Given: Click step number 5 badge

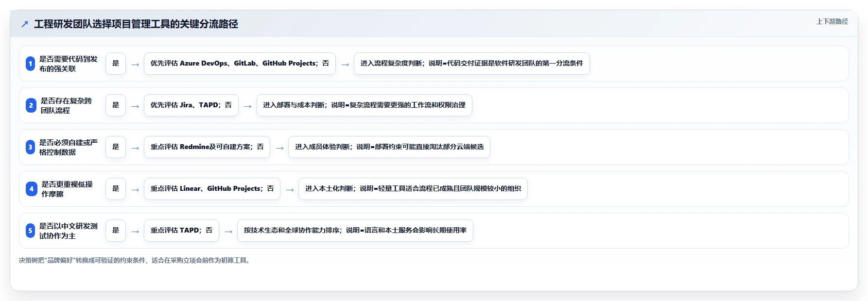Looking at the screenshot, I should [x=30, y=231].
